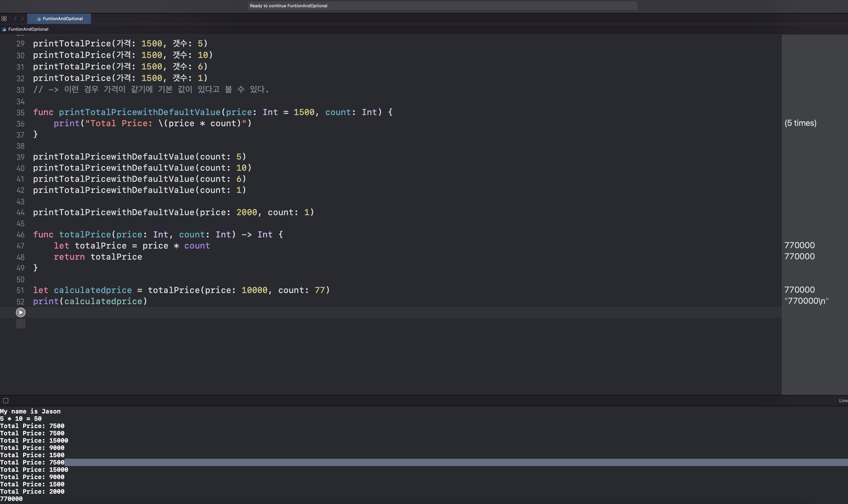Click line number 35 in the gutter
The width and height of the screenshot is (848, 504).
20,113
